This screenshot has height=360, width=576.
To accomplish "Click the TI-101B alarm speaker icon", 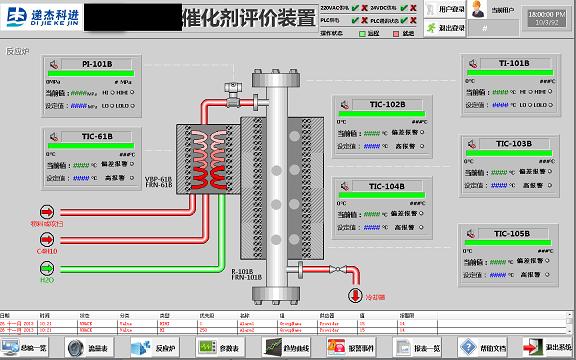I will pos(473,64).
